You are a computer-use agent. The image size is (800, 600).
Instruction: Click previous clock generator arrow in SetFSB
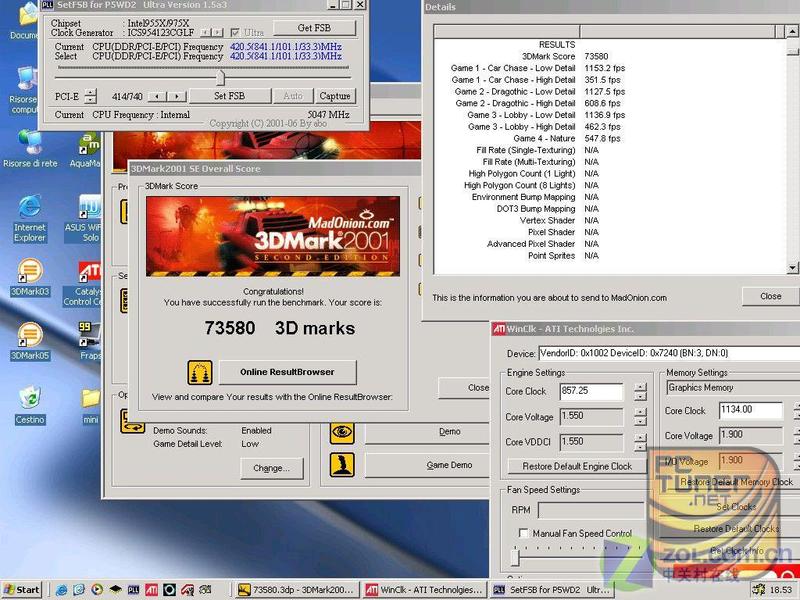click(x=206, y=32)
